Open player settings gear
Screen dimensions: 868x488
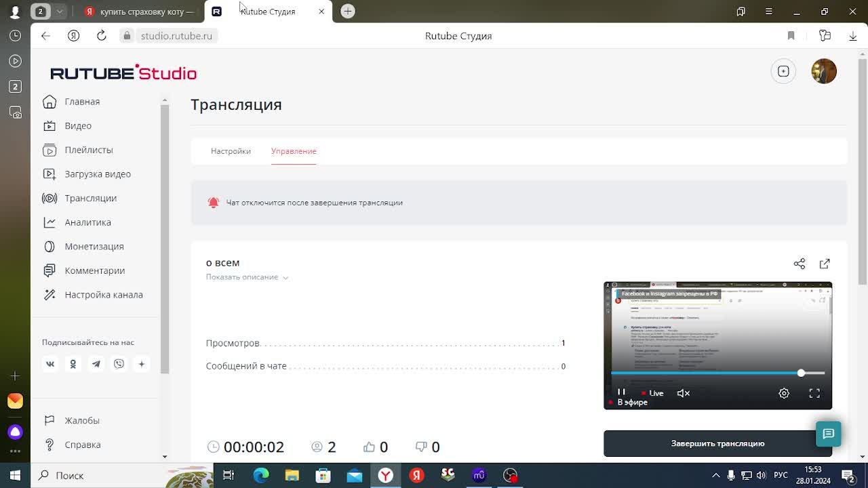784,393
